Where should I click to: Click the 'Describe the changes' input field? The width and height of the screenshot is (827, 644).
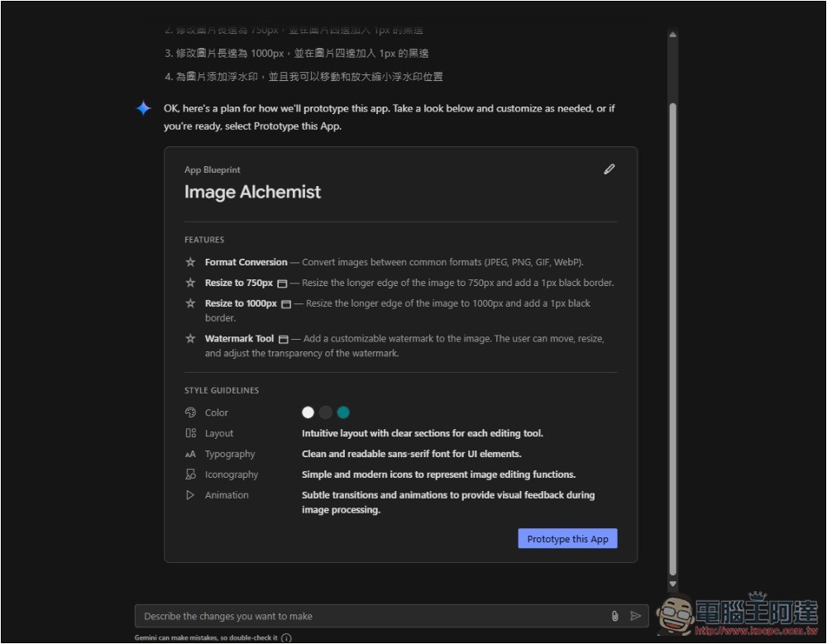point(372,616)
